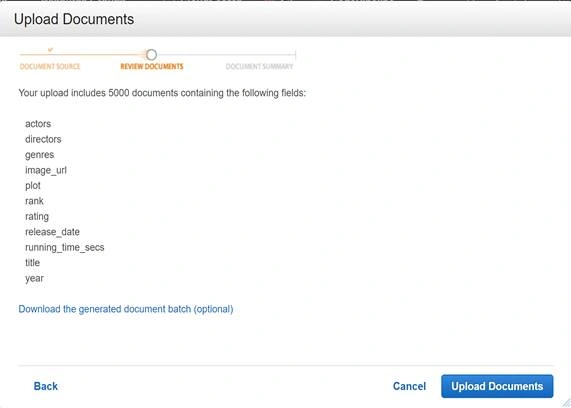Click the Upload Documents dialog title
The height and width of the screenshot is (408, 571).
[x=74, y=19]
